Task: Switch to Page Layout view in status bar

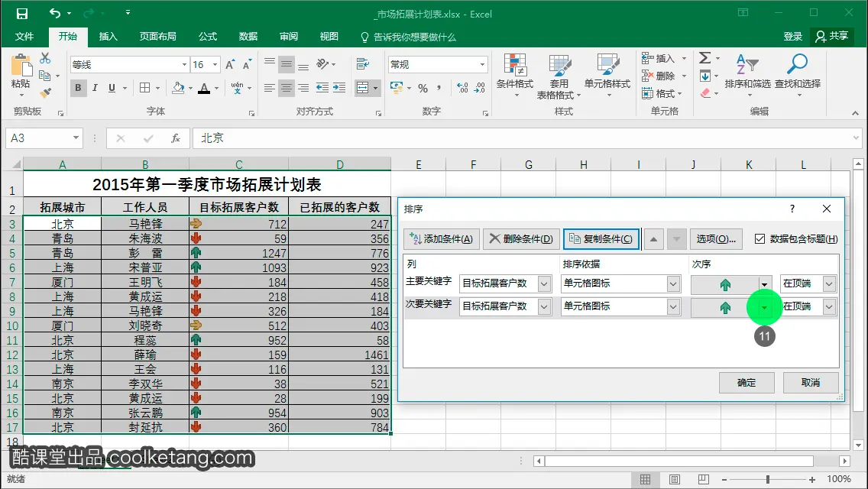Action: 674,479
